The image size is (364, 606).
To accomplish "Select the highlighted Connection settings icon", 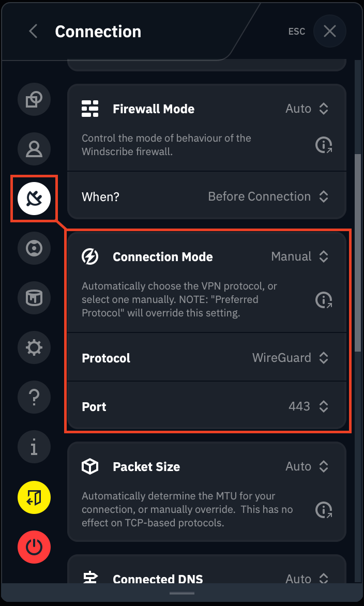I will [x=34, y=199].
